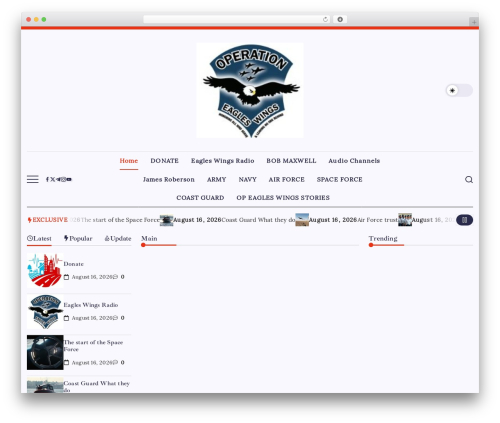Go to Home menu item
This screenshot has width=500, height=423.
129,161
